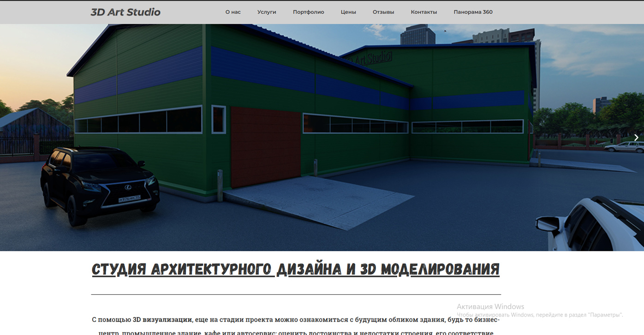Click the green building hero slider image
This screenshot has height=335, width=644.
point(322,138)
